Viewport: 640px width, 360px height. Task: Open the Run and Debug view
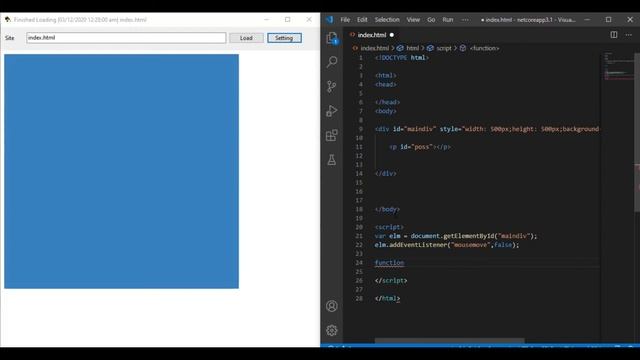(332, 111)
